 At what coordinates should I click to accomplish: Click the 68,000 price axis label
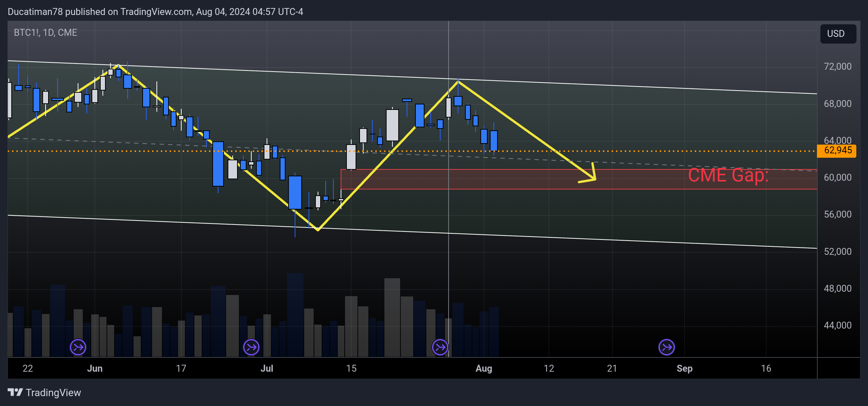tap(837, 104)
